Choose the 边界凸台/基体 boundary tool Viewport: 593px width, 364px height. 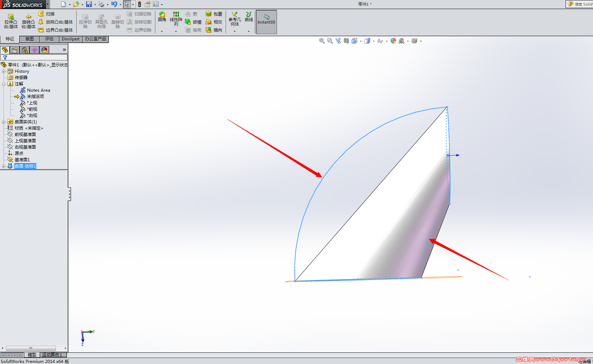click(x=56, y=30)
